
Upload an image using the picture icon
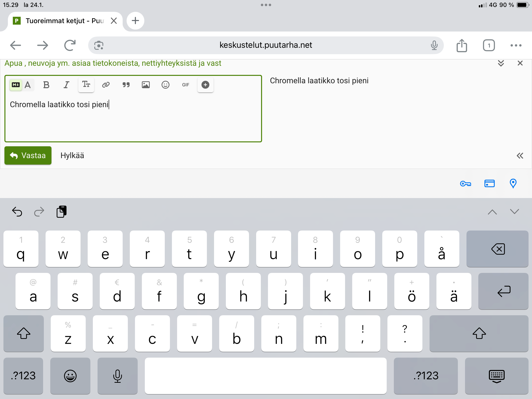(x=146, y=85)
